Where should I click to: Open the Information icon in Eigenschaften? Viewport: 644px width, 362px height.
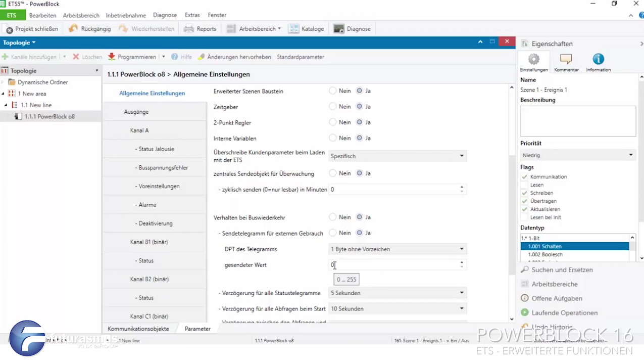click(x=598, y=59)
